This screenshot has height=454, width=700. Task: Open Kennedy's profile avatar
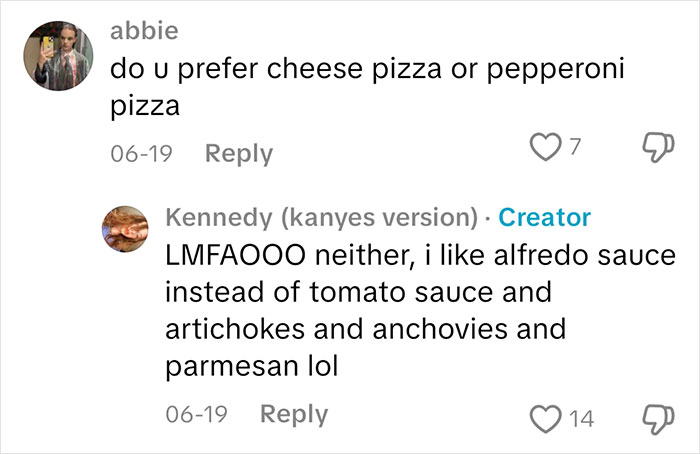click(x=125, y=229)
